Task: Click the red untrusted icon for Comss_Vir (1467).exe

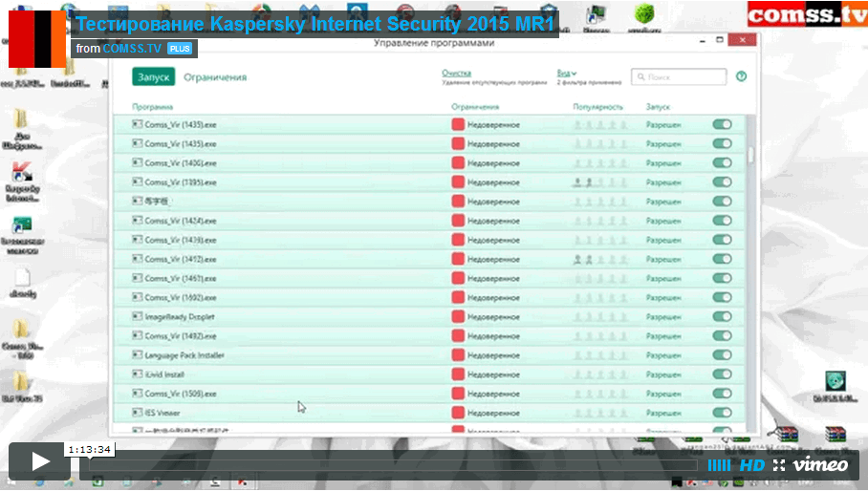Action: 458,278
